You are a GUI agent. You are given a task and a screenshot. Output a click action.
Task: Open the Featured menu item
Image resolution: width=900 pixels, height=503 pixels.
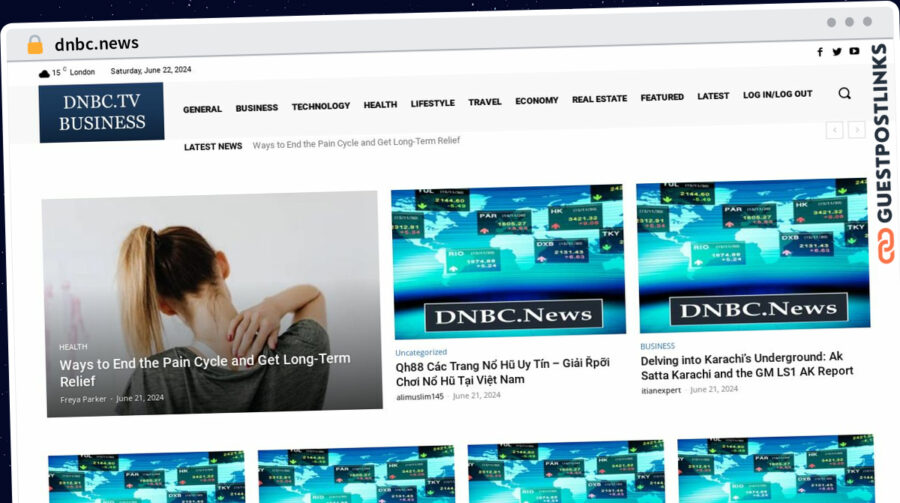coord(662,98)
